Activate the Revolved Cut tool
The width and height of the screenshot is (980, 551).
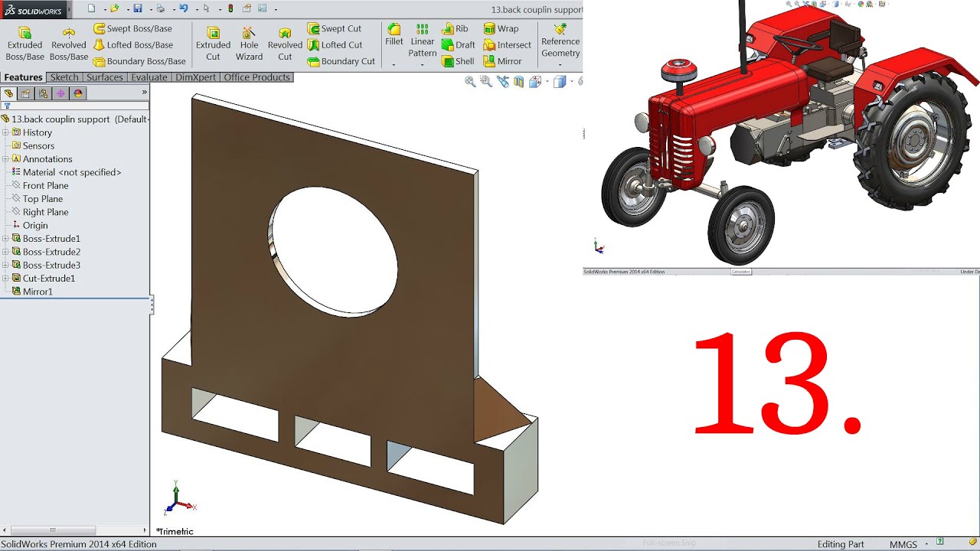click(x=285, y=44)
